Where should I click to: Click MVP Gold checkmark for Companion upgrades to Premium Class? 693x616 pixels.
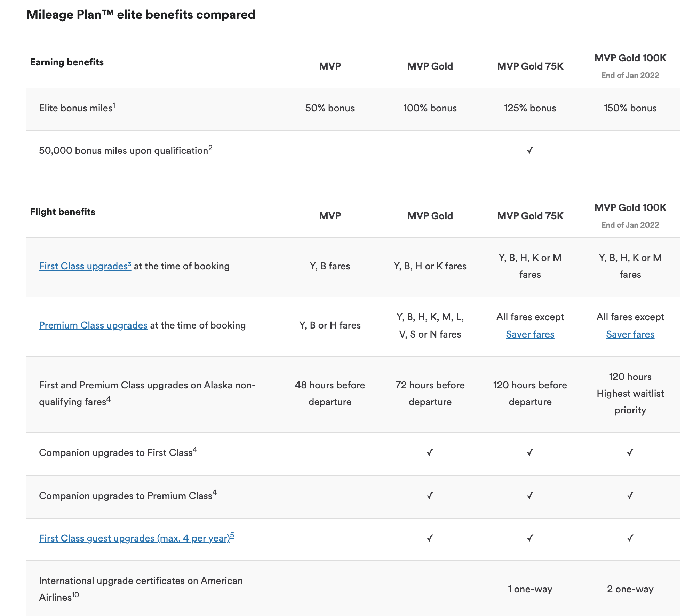[430, 495]
